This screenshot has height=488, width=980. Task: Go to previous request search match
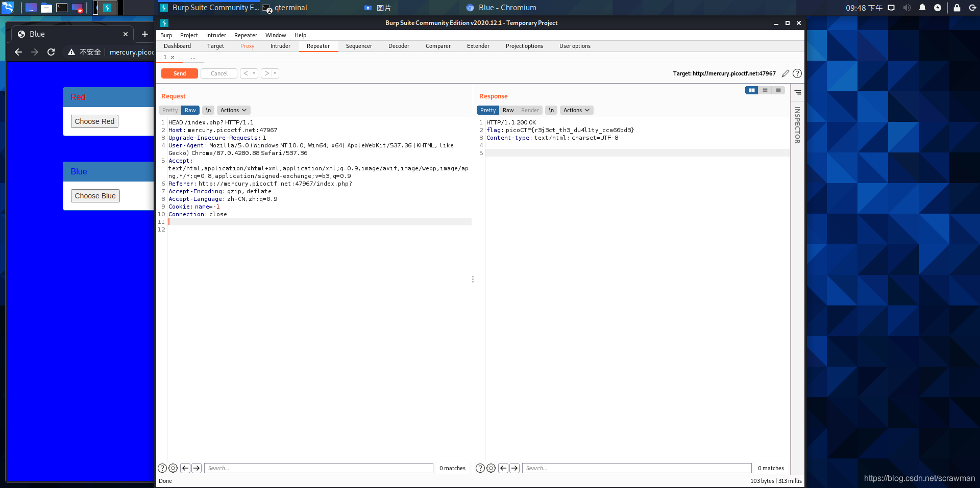coord(185,468)
